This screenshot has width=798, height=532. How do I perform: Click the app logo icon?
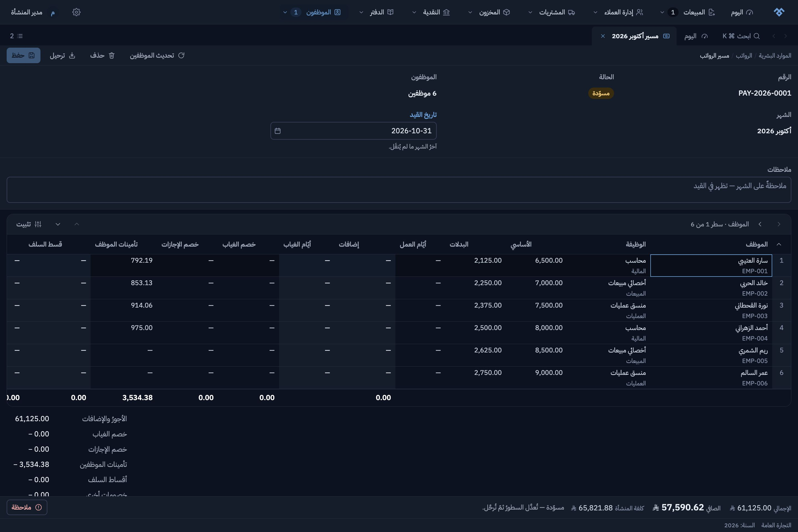[779, 12]
